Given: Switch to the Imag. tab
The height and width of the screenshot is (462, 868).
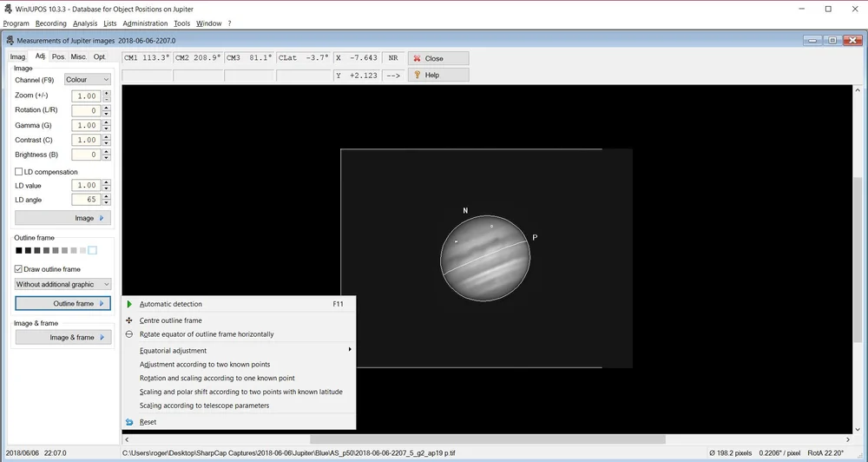Looking at the screenshot, I should 17,56.
